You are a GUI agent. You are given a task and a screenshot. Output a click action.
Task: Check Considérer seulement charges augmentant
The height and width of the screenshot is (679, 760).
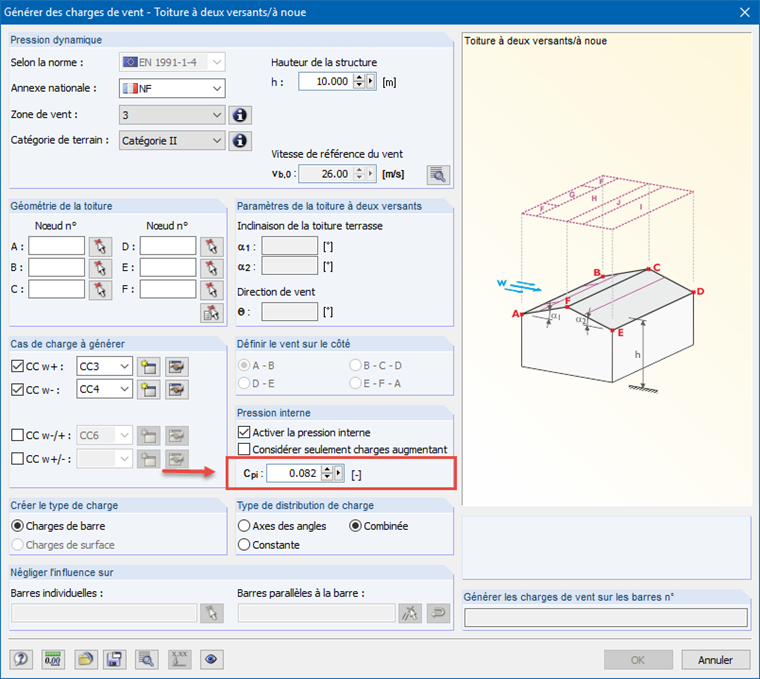point(244,449)
